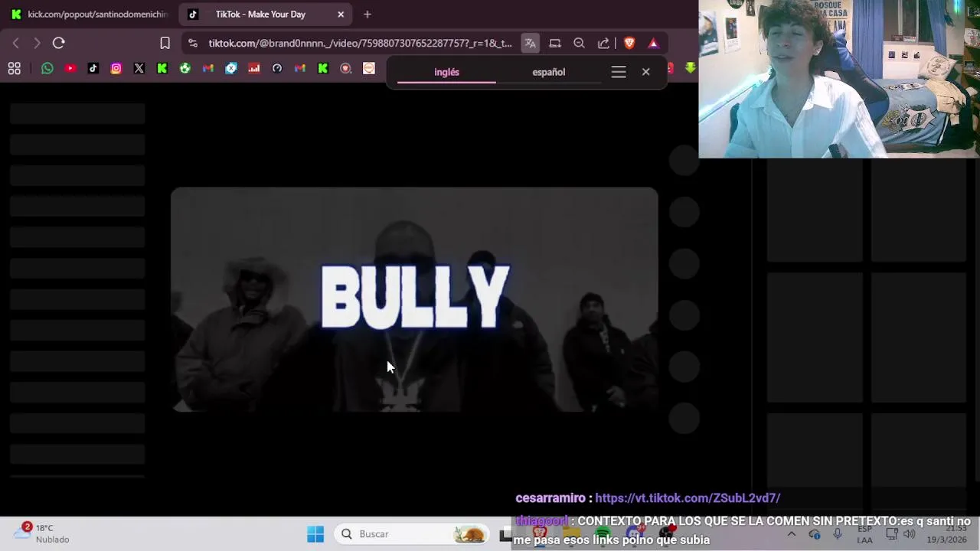The width and height of the screenshot is (980, 551).
Task: Open site settings icon in address bar
Action: (192, 43)
